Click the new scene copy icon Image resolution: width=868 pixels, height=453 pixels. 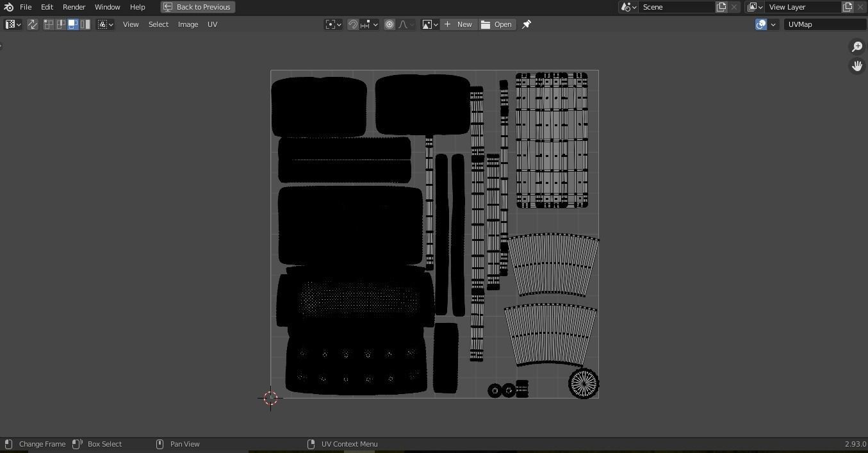(721, 7)
